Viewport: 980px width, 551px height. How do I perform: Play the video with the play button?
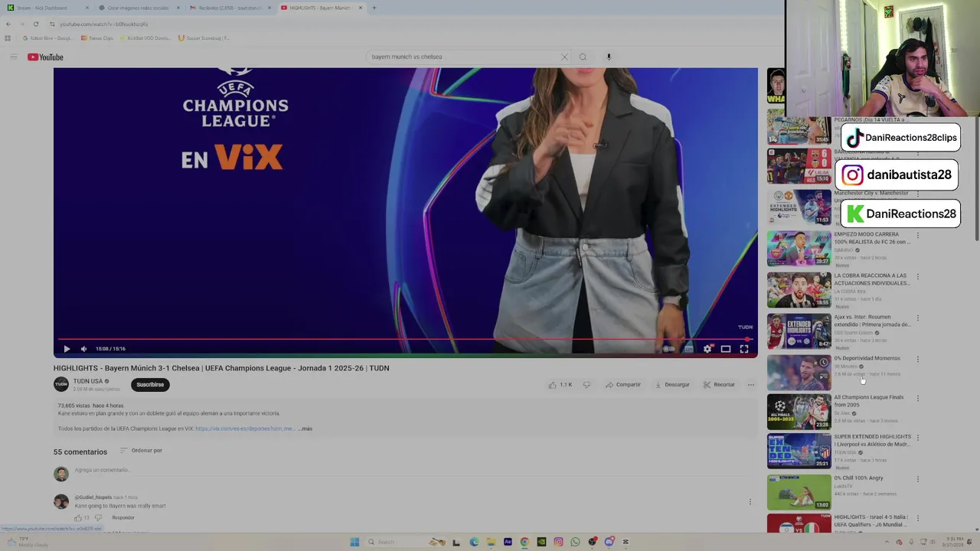(x=67, y=349)
